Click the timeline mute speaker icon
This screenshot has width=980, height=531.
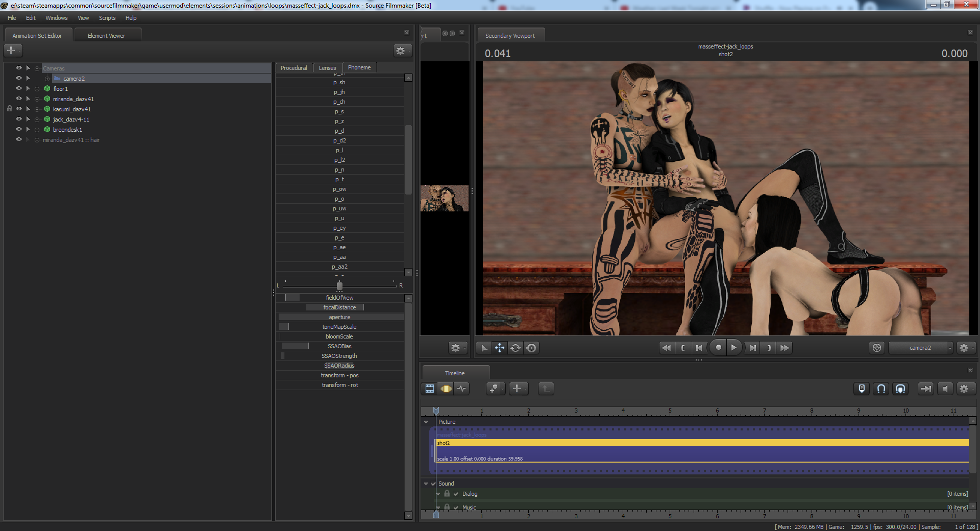(x=945, y=389)
